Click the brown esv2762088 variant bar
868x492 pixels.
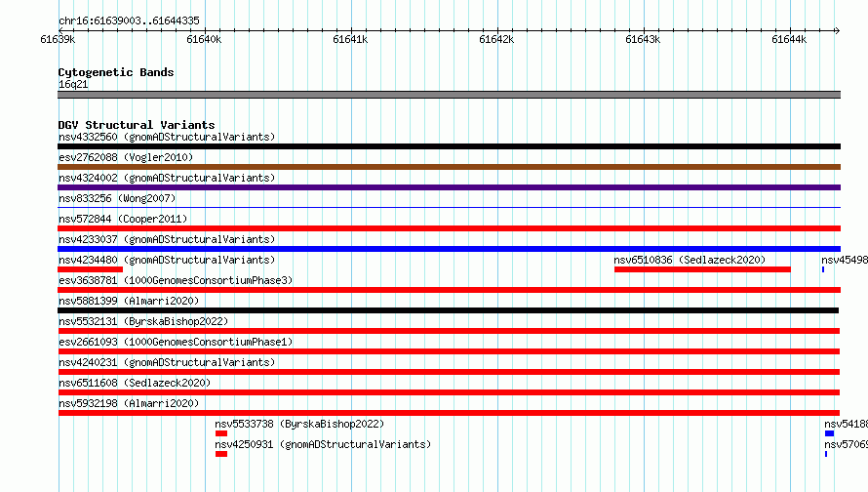click(x=449, y=167)
